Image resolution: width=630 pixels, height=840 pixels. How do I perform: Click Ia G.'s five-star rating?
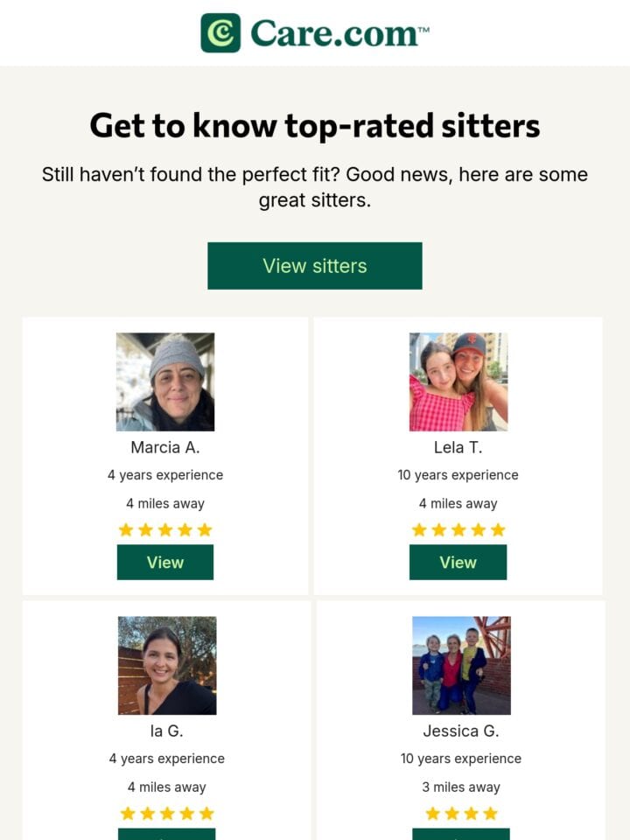[x=167, y=814]
